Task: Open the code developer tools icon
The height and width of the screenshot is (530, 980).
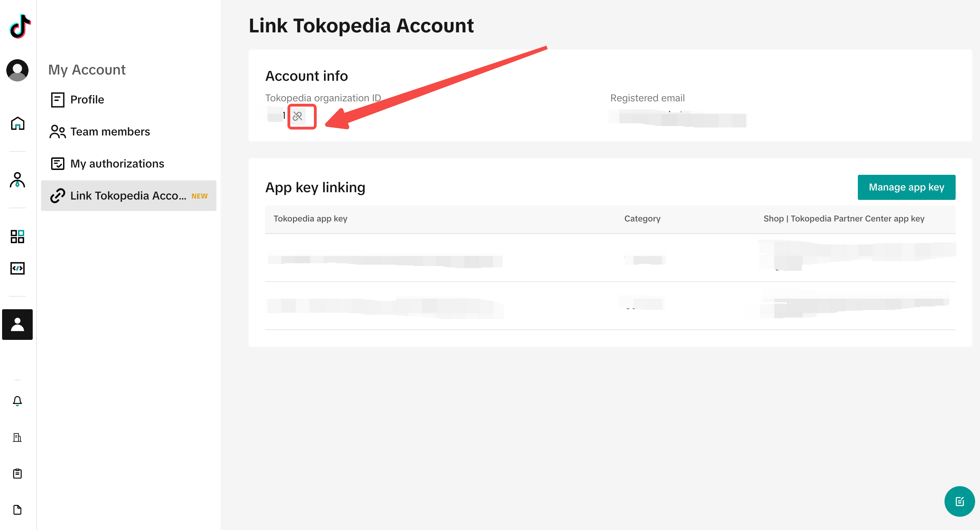Action: point(17,268)
